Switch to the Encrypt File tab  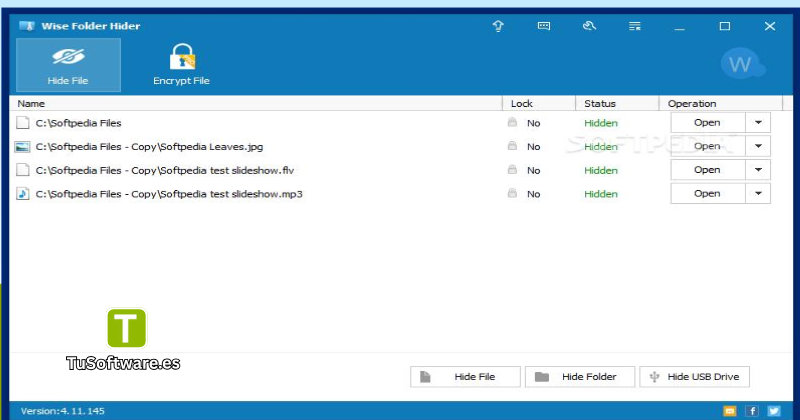[182, 65]
